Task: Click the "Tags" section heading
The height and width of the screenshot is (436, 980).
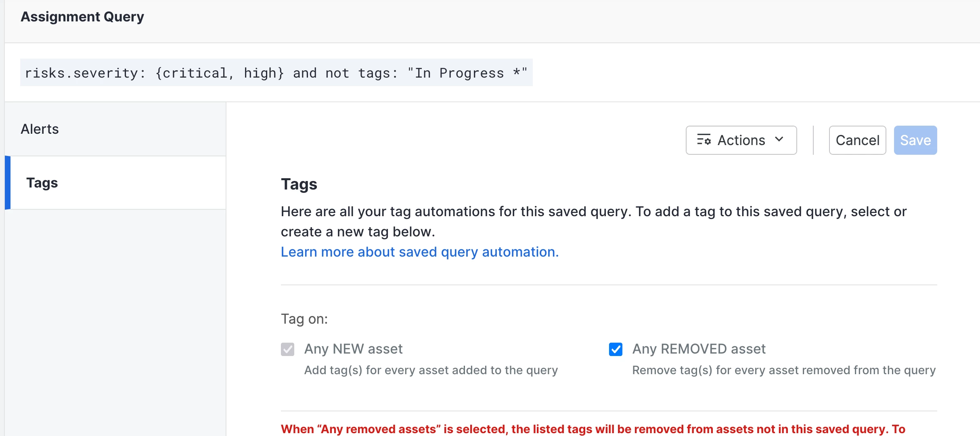Action: point(299,184)
